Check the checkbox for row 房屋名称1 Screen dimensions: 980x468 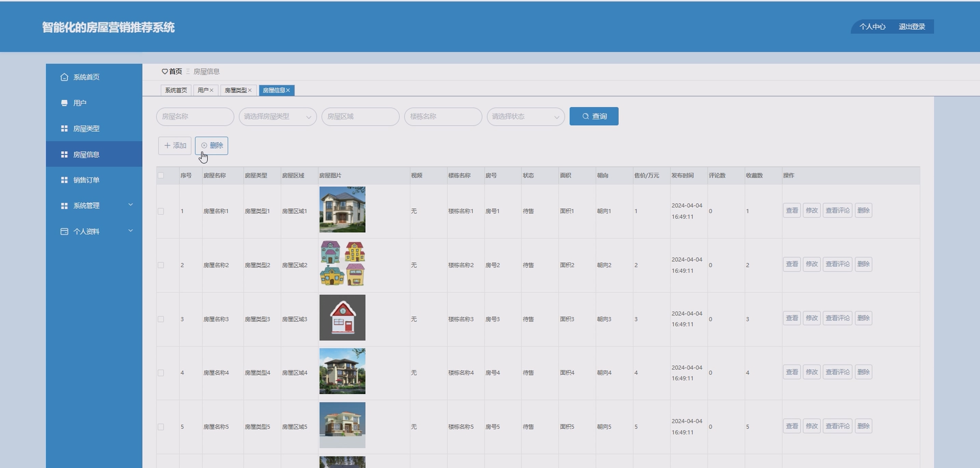[161, 211]
